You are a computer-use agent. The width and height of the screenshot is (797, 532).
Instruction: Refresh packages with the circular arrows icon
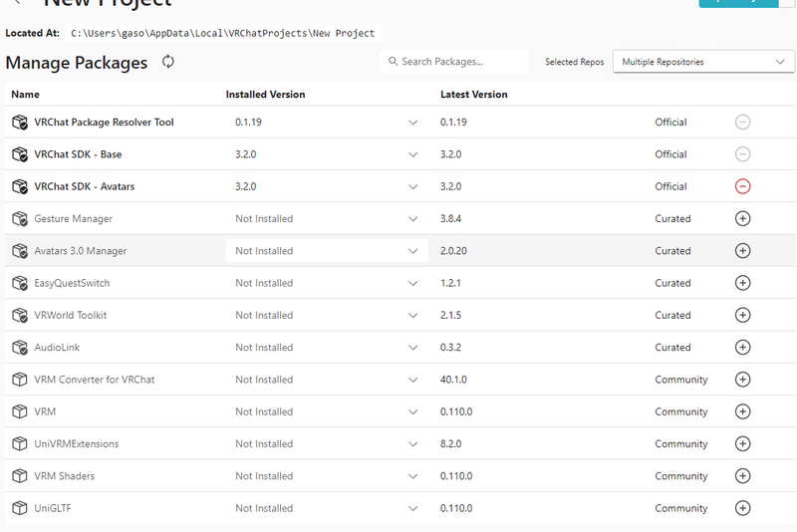pyautogui.click(x=167, y=62)
